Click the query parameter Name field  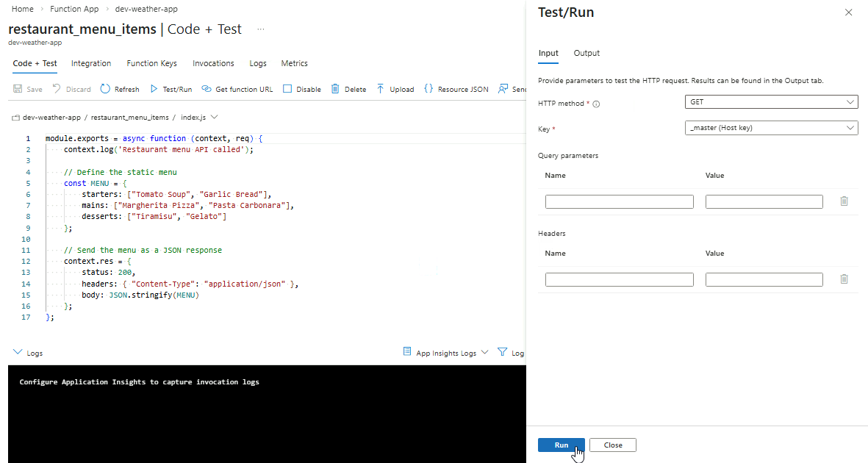click(619, 201)
